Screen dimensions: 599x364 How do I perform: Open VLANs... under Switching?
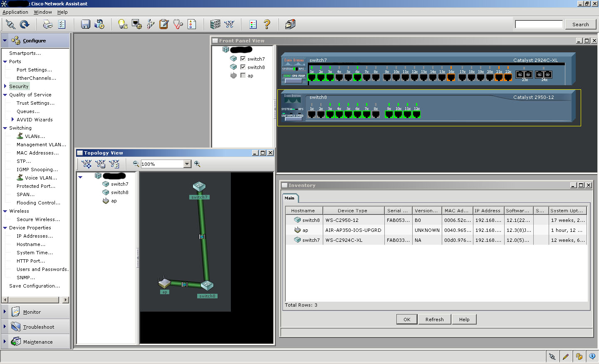click(x=35, y=136)
